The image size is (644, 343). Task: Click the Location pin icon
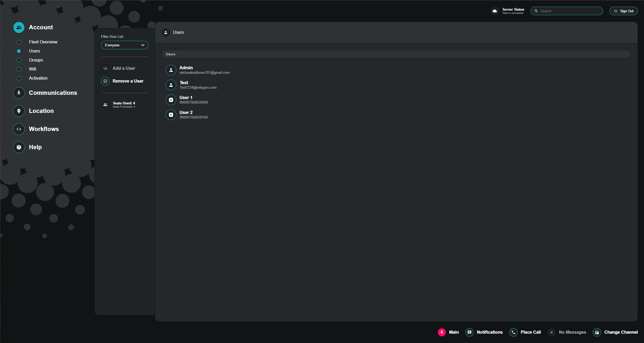(x=19, y=111)
